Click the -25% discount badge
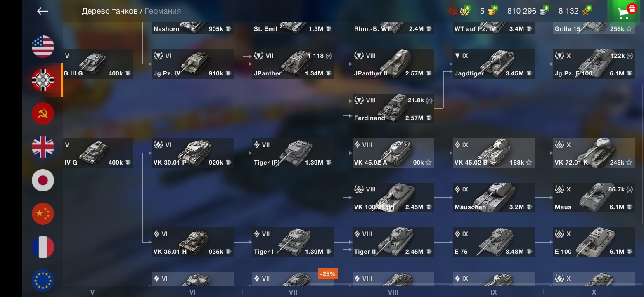 pyautogui.click(x=328, y=273)
